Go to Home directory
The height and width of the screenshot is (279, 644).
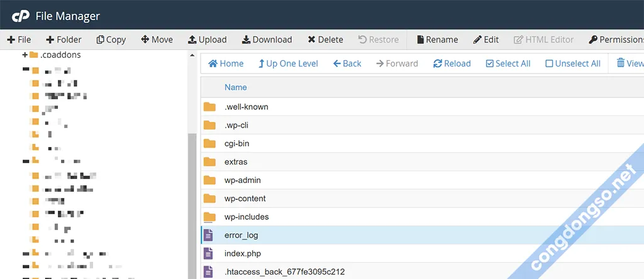(x=226, y=63)
